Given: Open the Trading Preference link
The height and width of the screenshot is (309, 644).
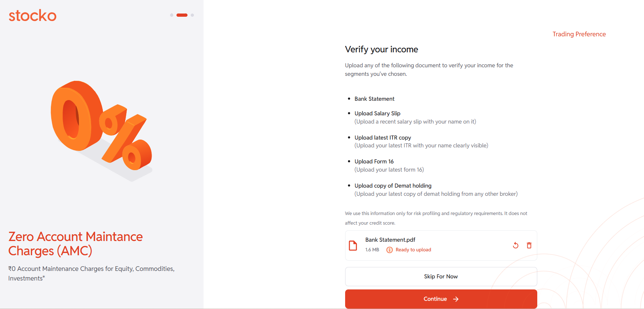Looking at the screenshot, I should coord(579,34).
